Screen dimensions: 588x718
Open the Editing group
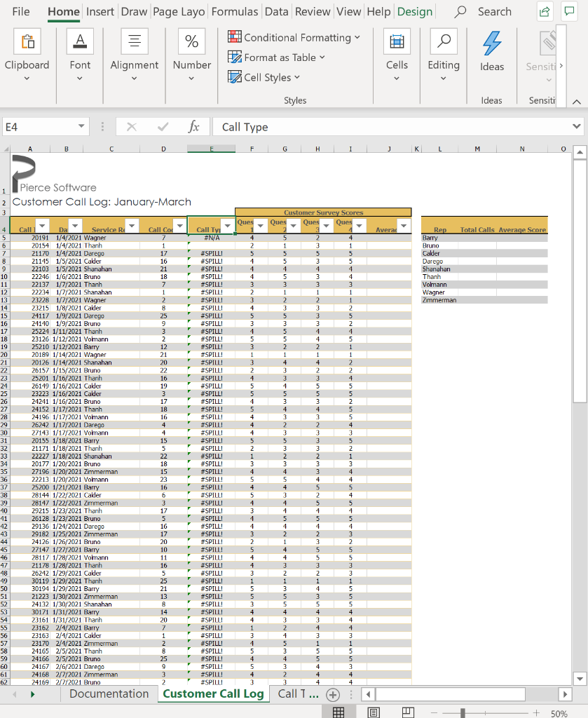[x=444, y=55]
